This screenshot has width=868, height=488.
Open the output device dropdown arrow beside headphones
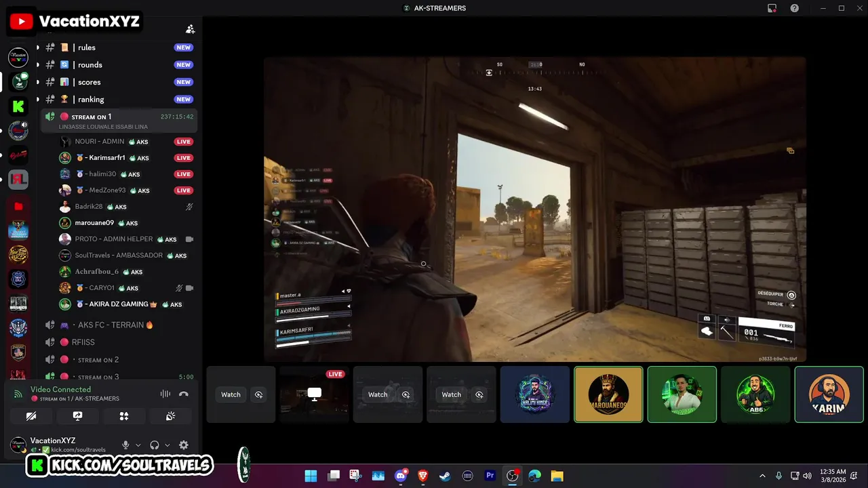pos(167,445)
